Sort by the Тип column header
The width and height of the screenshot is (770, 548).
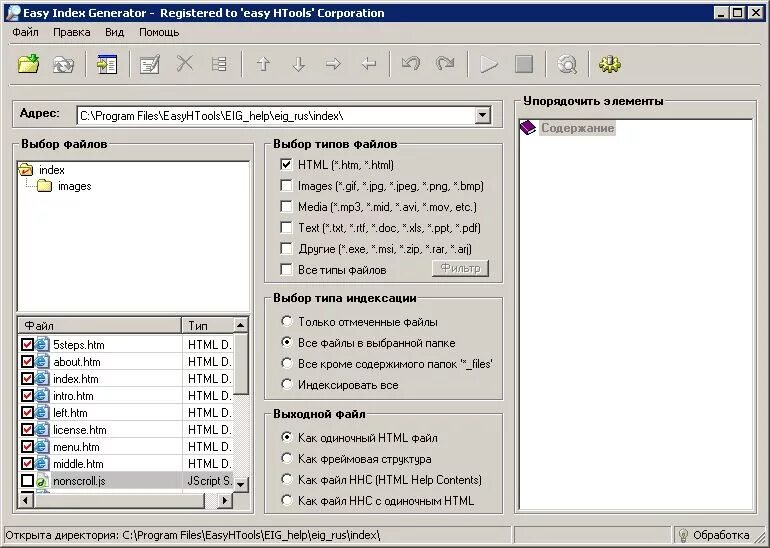click(x=207, y=326)
